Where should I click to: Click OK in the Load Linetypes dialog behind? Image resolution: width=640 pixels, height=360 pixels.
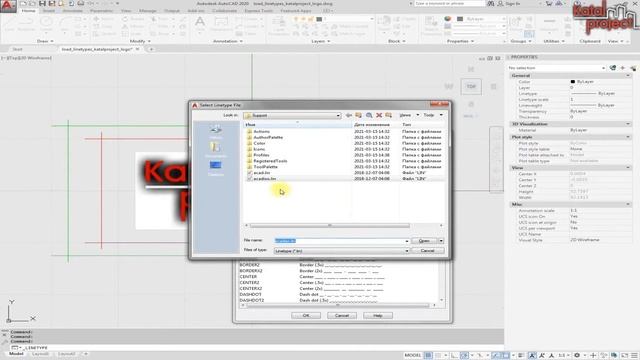pyautogui.click(x=306, y=316)
